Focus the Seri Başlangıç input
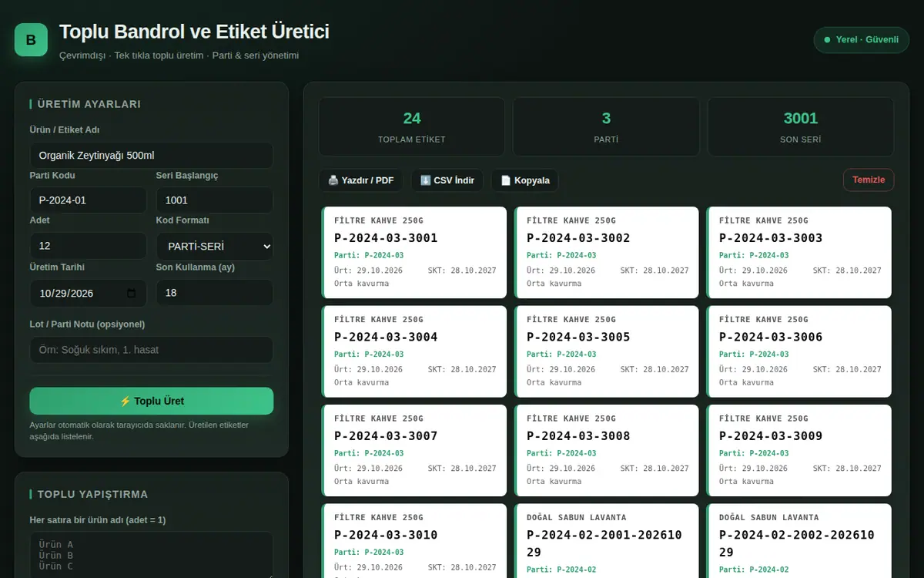 pos(215,200)
